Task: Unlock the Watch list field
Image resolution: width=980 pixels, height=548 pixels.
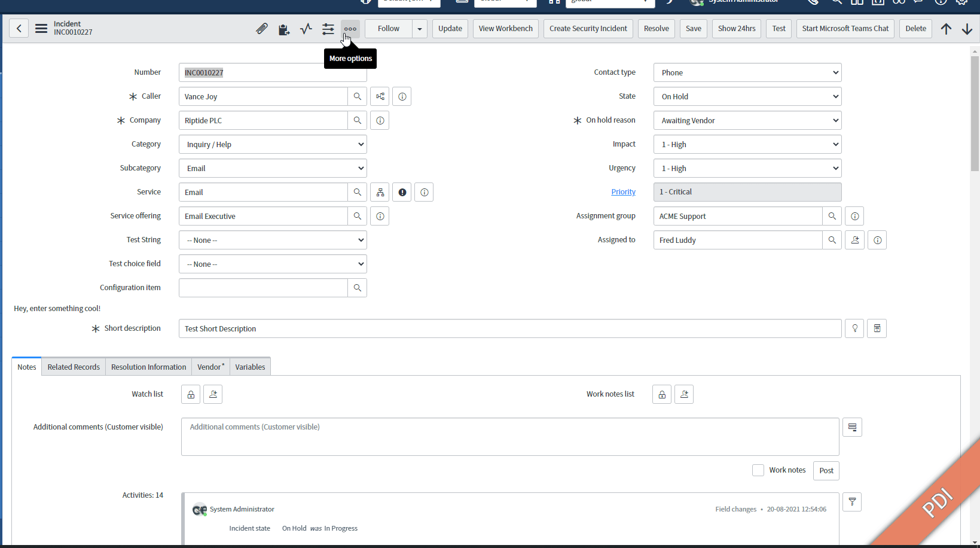Action: (190, 394)
